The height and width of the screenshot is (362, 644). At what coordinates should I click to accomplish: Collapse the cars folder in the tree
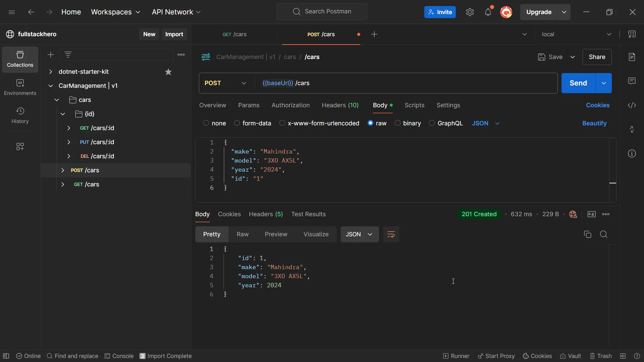(x=57, y=100)
